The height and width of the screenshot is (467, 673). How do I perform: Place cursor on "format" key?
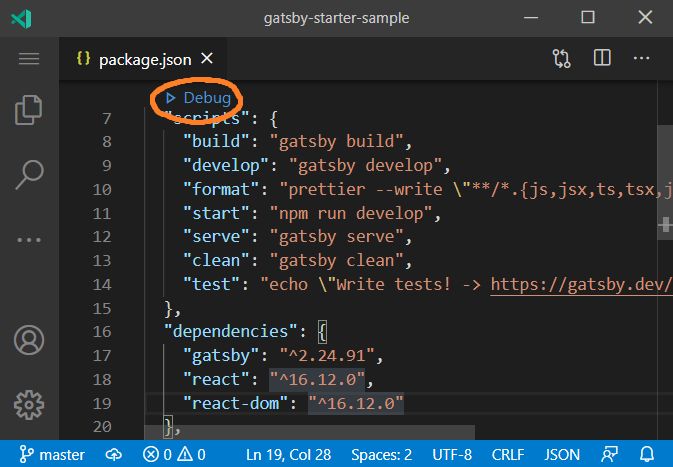[221, 189]
